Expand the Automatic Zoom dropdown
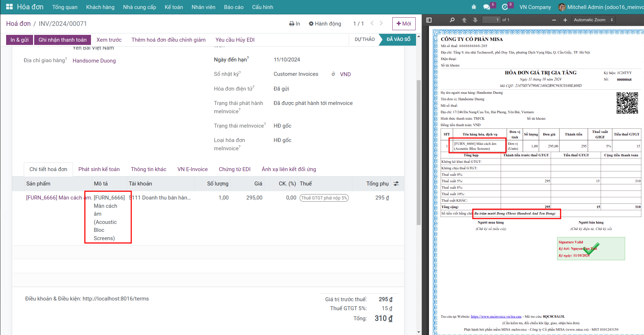Screen dimensions: 644x335 click(x=593, y=20)
